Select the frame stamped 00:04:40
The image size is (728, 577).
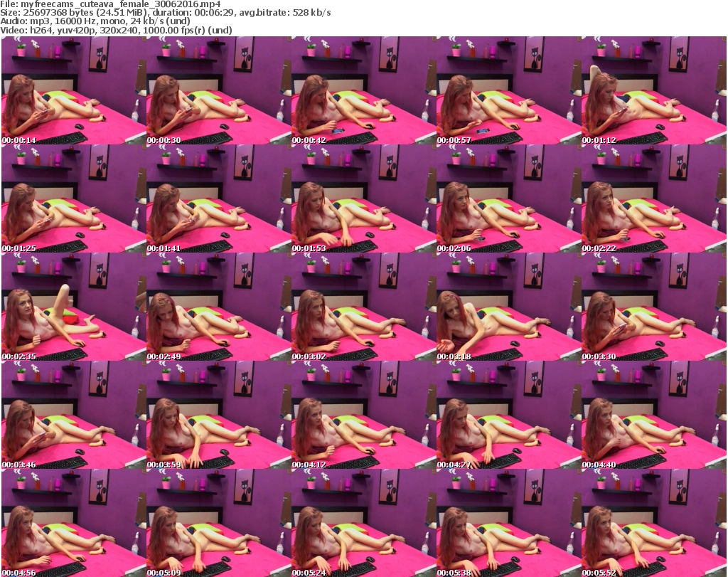(x=654, y=415)
